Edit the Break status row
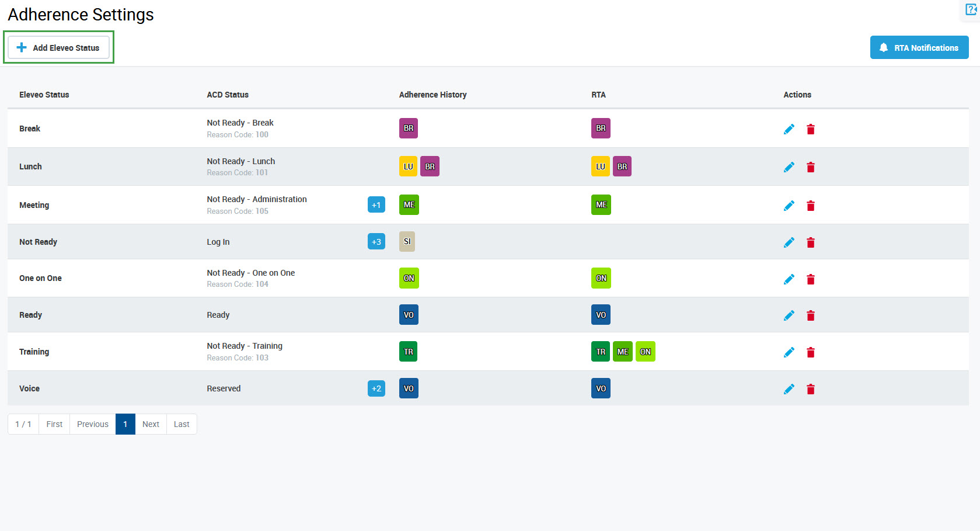This screenshot has width=980, height=531. pos(789,129)
